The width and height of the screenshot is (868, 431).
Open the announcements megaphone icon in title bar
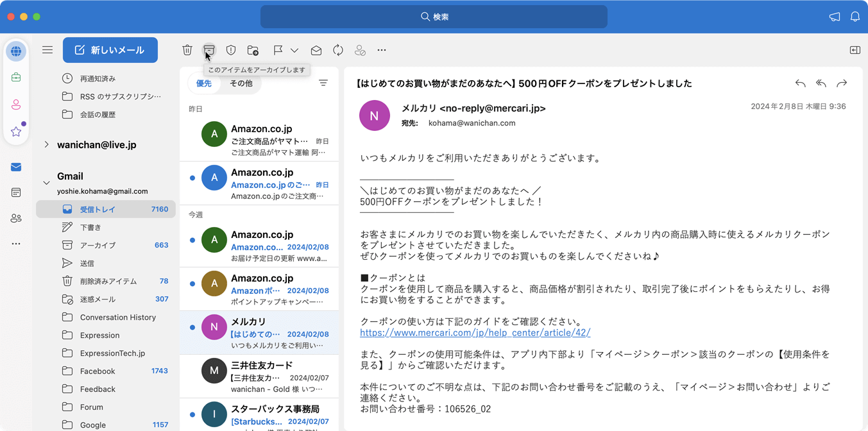(x=835, y=17)
